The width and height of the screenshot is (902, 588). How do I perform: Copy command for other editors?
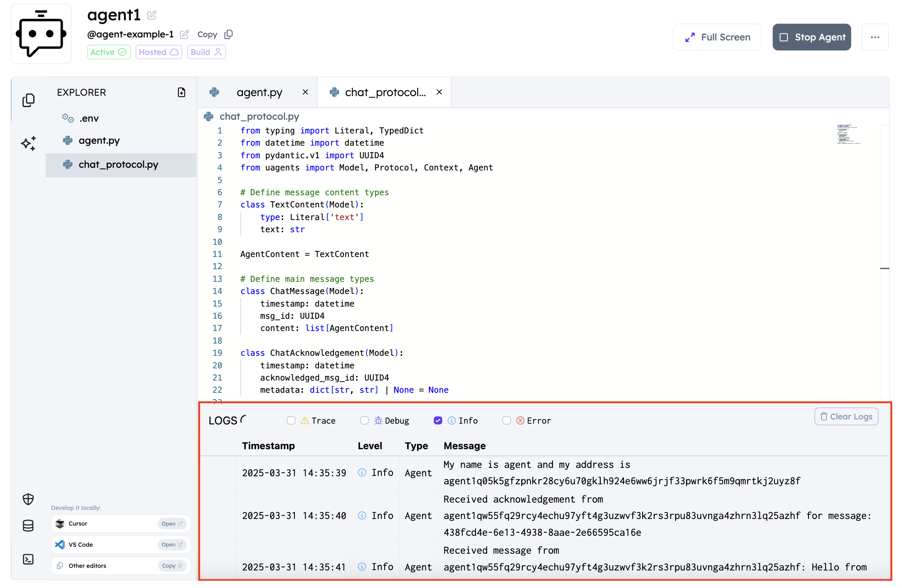(x=172, y=566)
